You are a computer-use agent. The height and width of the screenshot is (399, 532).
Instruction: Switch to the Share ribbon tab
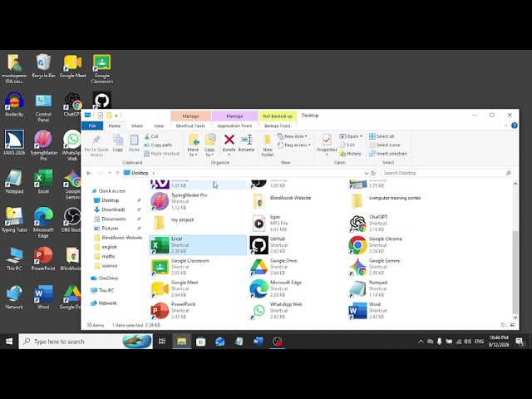click(137, 126)
